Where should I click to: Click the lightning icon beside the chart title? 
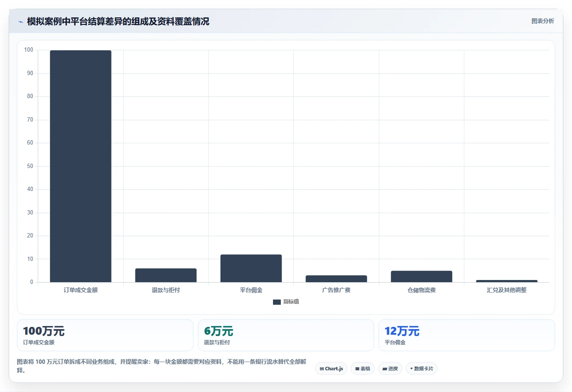[x=20, y=22]
